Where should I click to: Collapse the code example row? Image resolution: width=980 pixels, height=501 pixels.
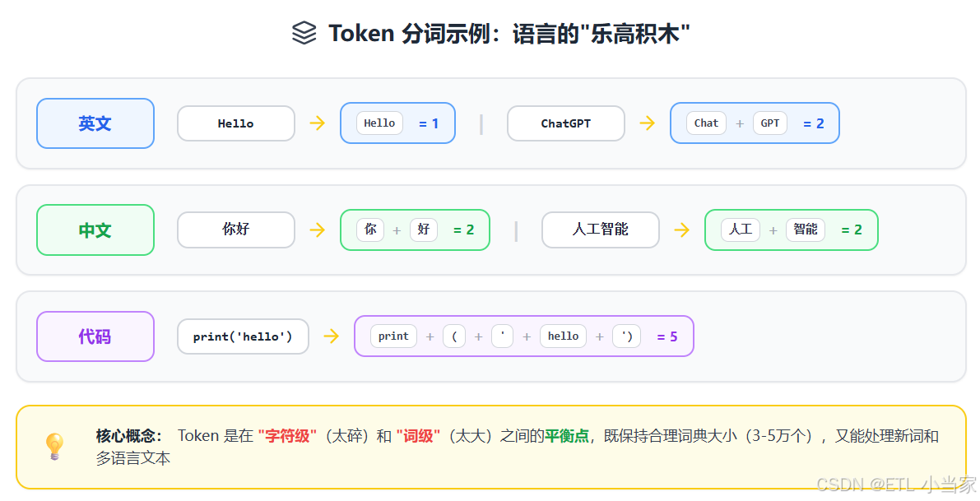pyautogui.click(x=490, y=336)
